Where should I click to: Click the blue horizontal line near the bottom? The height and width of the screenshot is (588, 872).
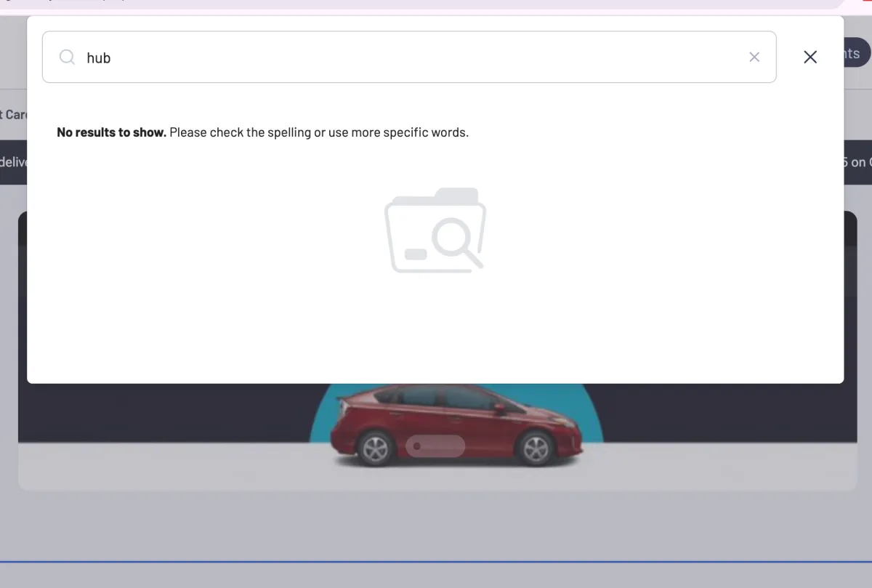(436, 562)
